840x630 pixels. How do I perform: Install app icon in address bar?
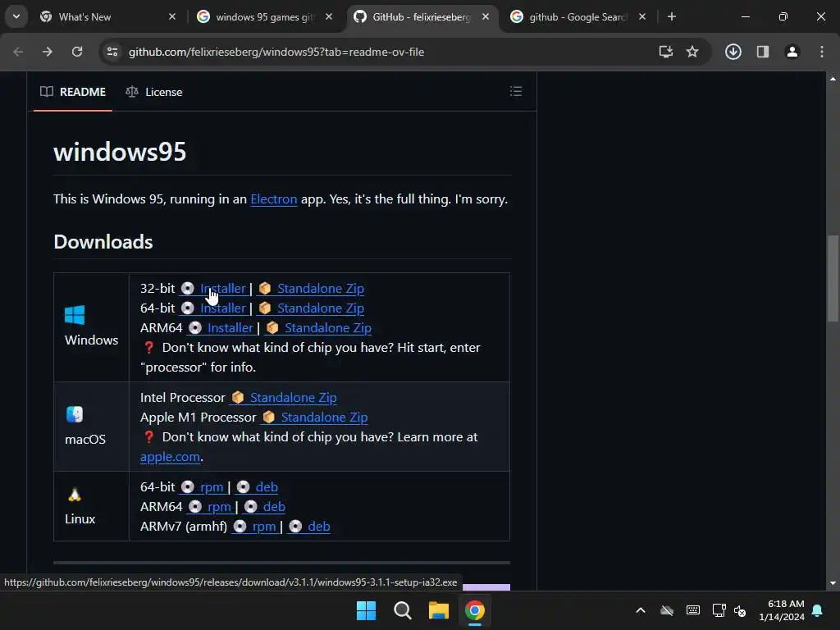click(x=666, y=52)
